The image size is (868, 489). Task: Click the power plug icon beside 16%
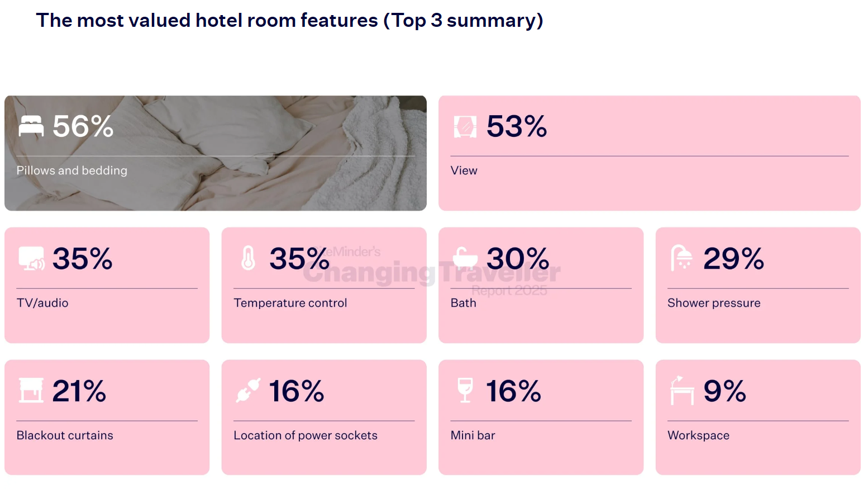point(248,390)
